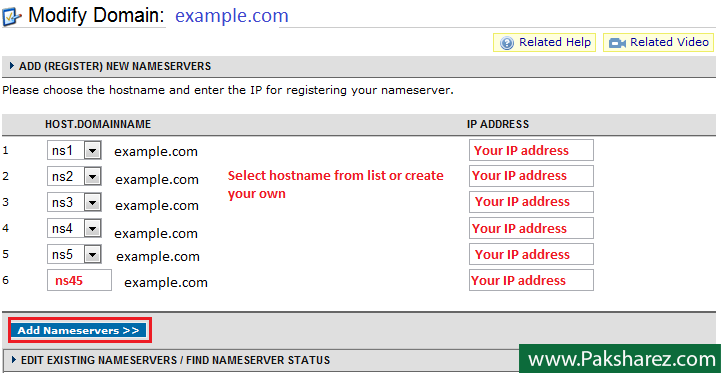Viewport: 721px width, 373px height.
Task: Click the IP ADDRESS column header
Action: 498,124
